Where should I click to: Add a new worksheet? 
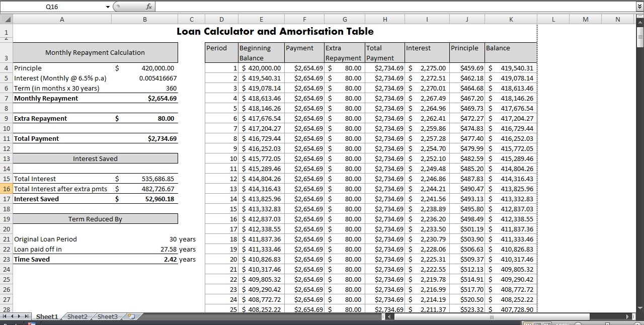click(131, 317)
